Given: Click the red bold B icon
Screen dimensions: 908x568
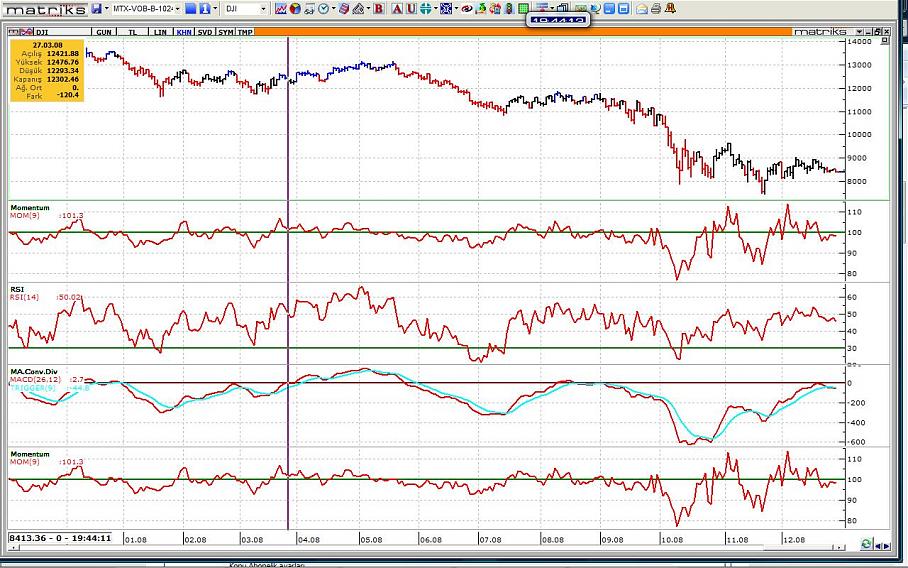Looking at the screenshot, I should tap(379, 8).
